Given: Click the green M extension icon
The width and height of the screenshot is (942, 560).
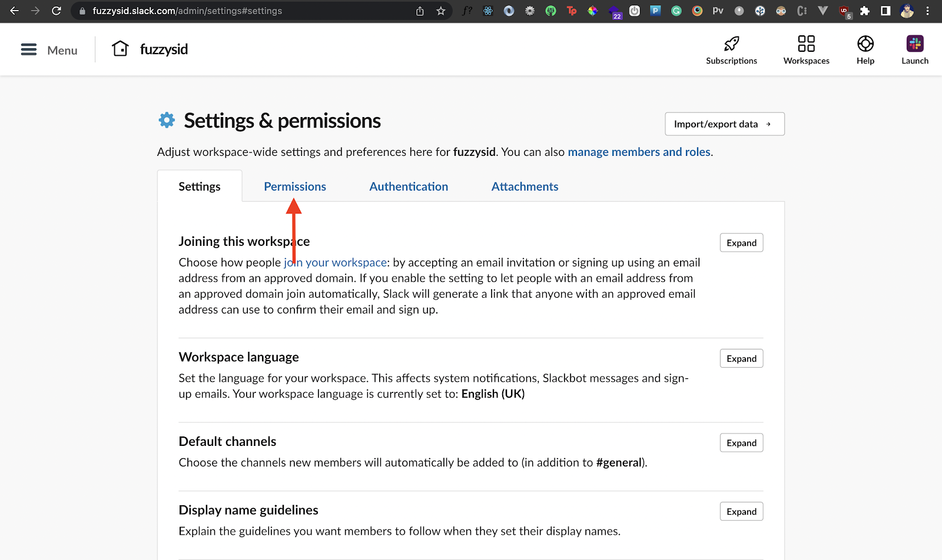Looking at the screenshot, I should 550,11.
